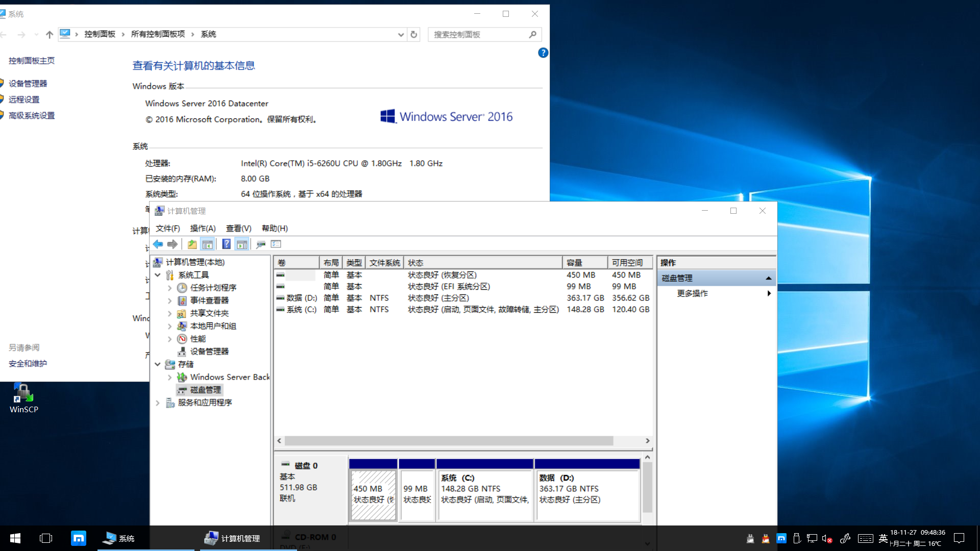Open Security and Maintenance link
The image size is (980, 551).
coord(28,364)
